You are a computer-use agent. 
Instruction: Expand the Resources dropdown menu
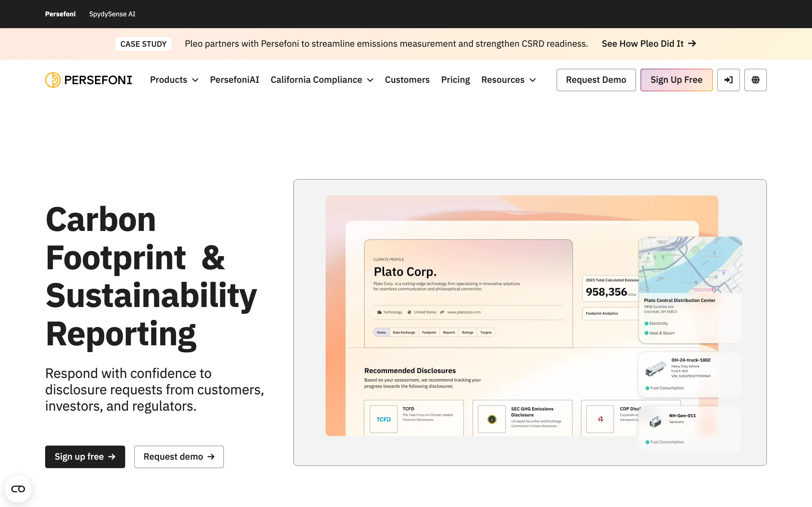click(x=508, y=80)
